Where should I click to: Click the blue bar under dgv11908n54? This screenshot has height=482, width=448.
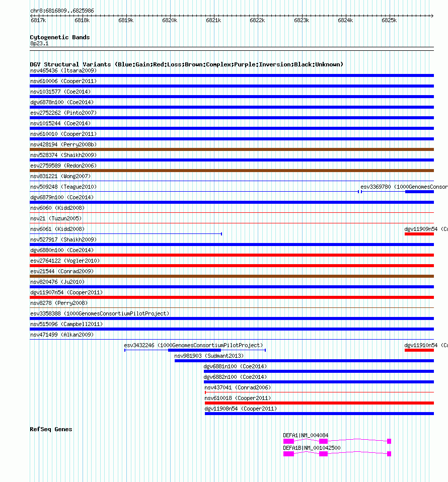(319, 414)
